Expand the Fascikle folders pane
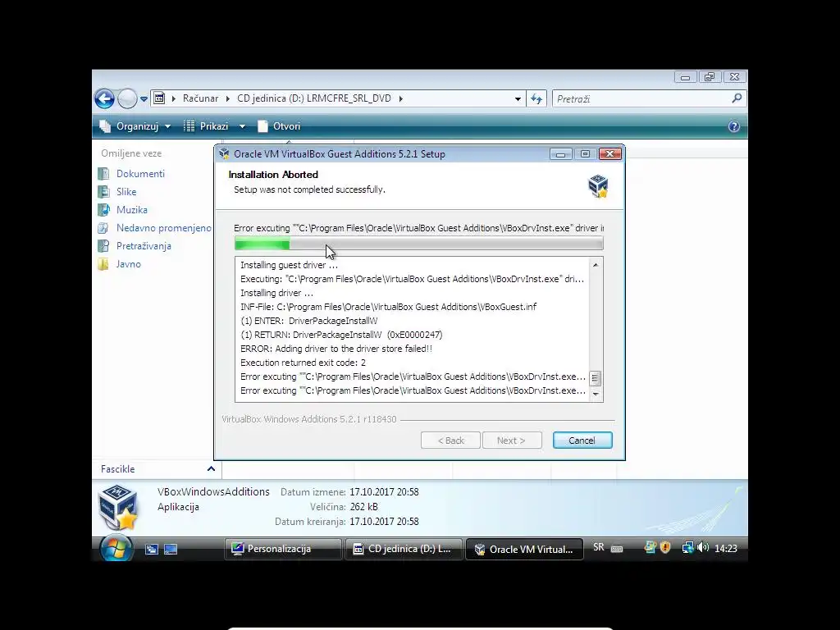This screenshot has height=630, width=840. pyautogui.click(x=211, y=468)
